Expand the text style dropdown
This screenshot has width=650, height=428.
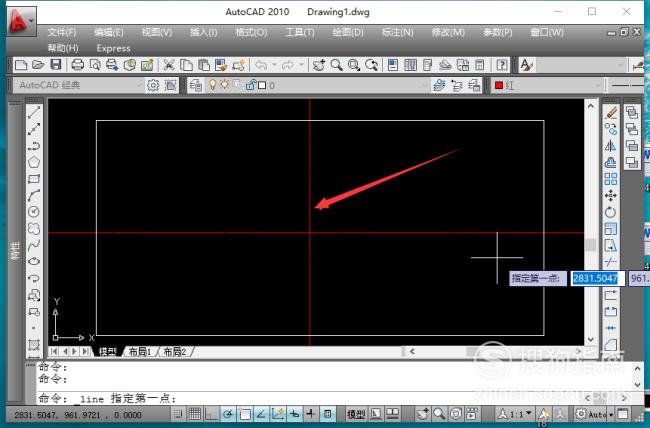(x=621, y=65)
